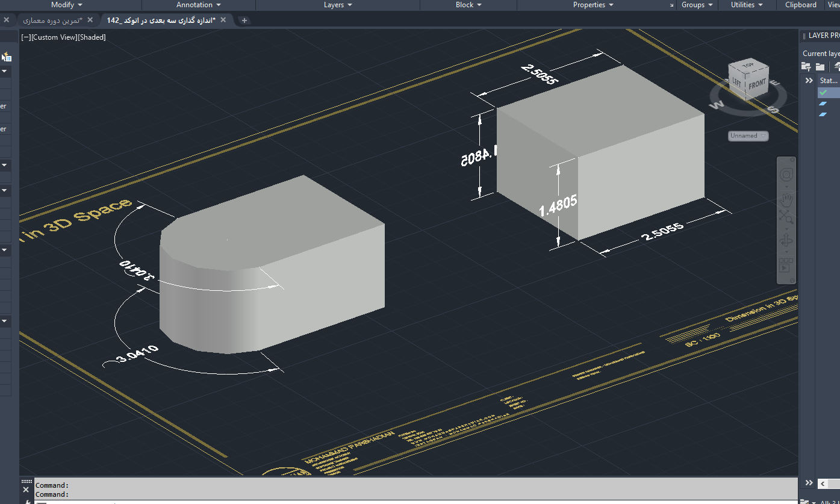Launch the Properties dialog via corner arrow
This screenshot has width=840, height=504.
(x=672, y=5)
